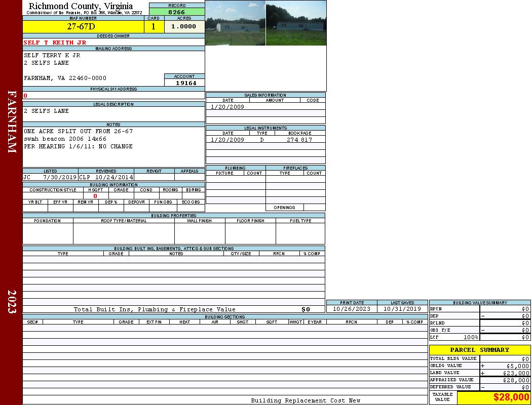Open the left property photo thumbnail
The height and width of the screenshot is (405, 532).
point(235,23)
